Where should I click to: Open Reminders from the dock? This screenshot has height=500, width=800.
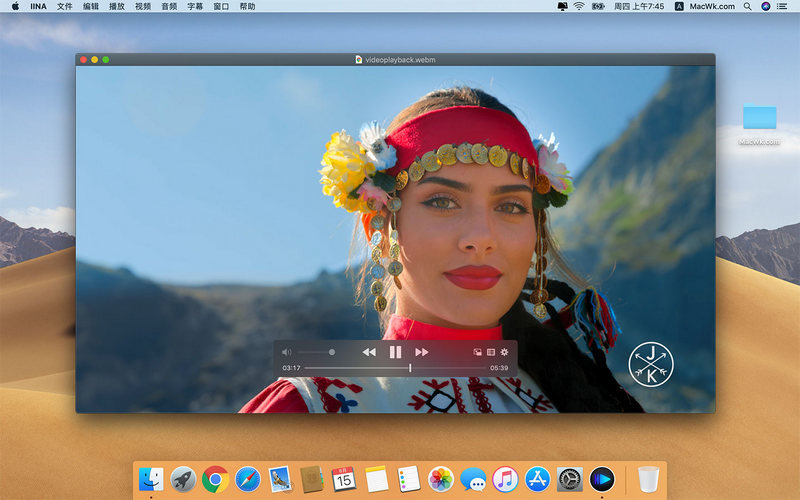tap(409, 479)
